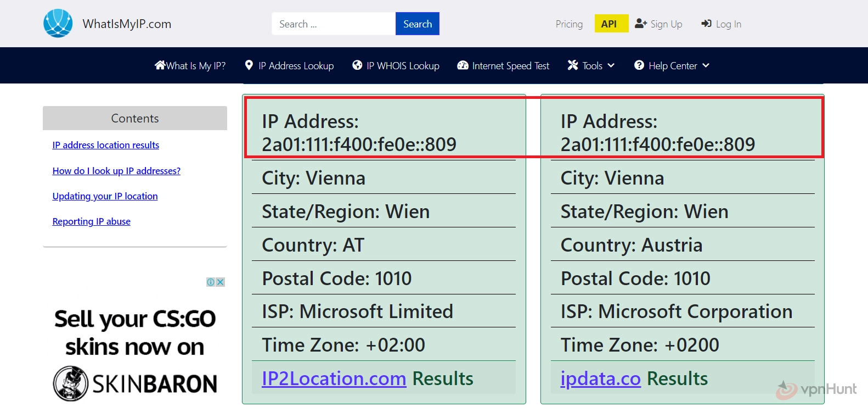Expand the Tools dropdown chevron
Viewport: 868px width, 412px height.
[x=611, y=65]
